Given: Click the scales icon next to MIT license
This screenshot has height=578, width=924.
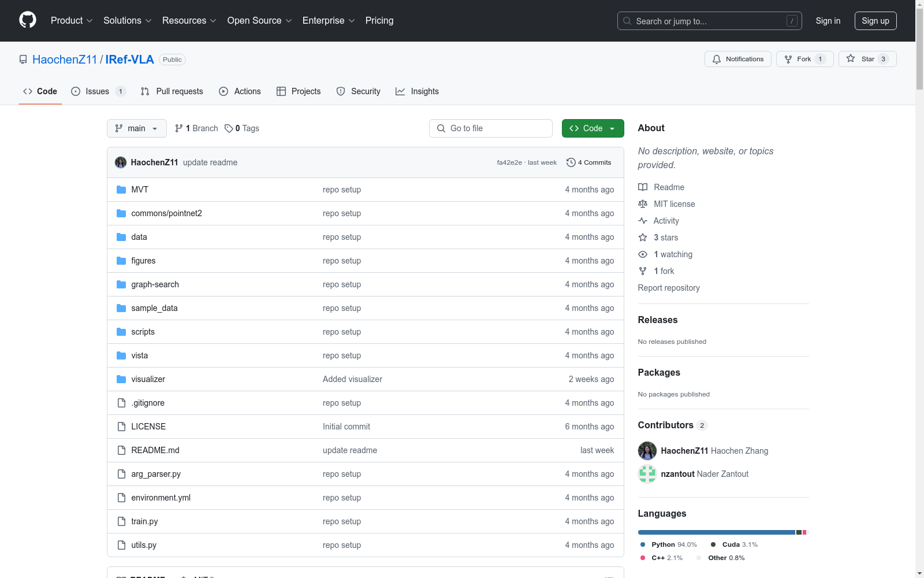Looking at the screenshot, I should tap(643, 204).
